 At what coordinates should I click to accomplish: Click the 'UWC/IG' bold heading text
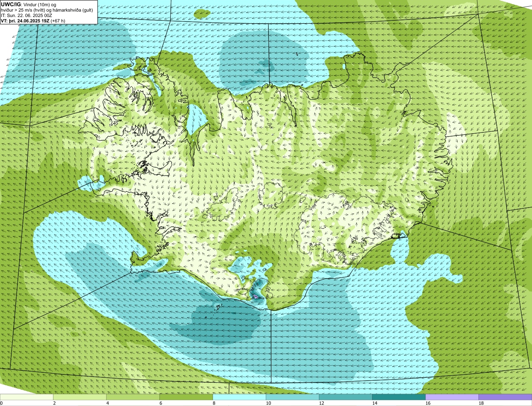10,4
